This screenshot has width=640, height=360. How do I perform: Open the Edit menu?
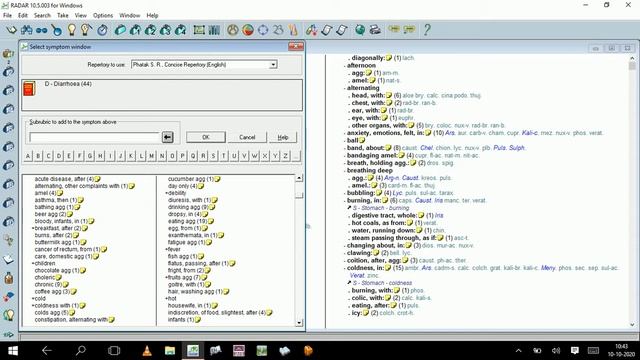(23, 15)
